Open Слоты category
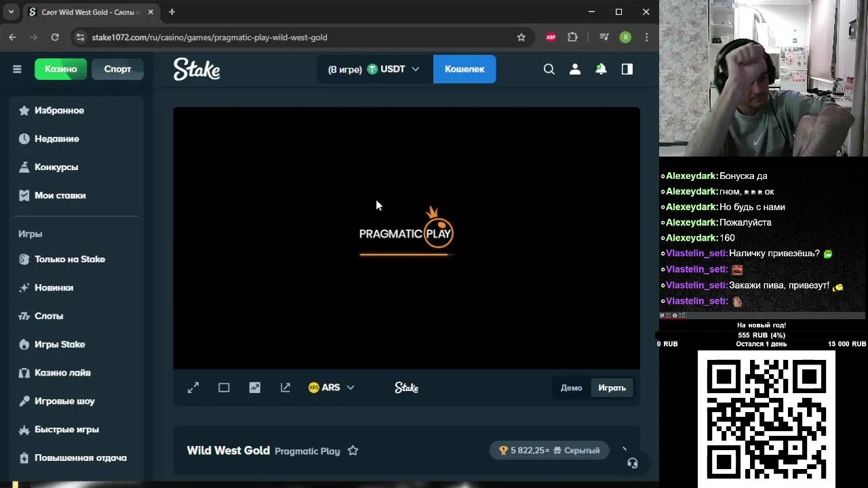The height and width of the screenshot is (488, 868). point(76,316)
